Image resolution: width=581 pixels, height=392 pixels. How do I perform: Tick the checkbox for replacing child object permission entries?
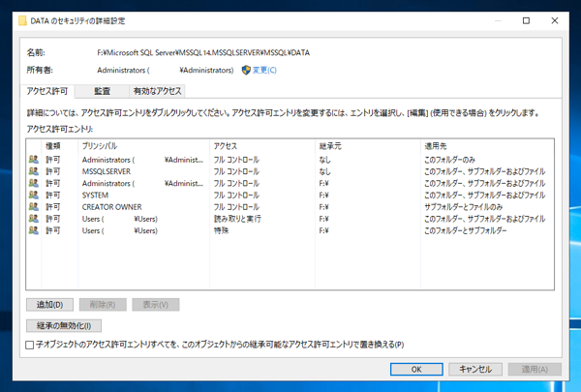coord(30,345)
